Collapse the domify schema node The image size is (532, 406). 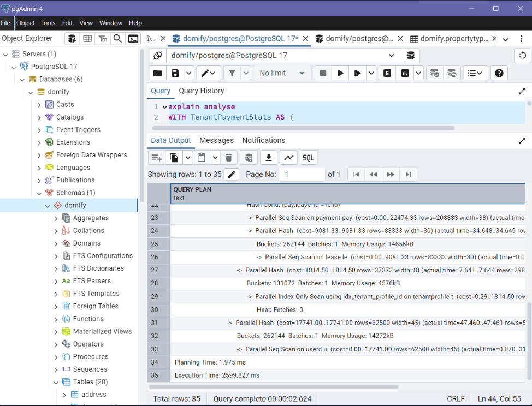[48, 206]
